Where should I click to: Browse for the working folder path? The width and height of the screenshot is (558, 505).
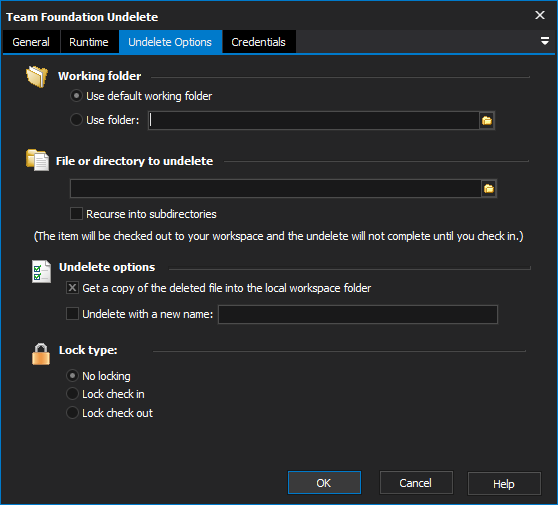click(x=487, y=121)
